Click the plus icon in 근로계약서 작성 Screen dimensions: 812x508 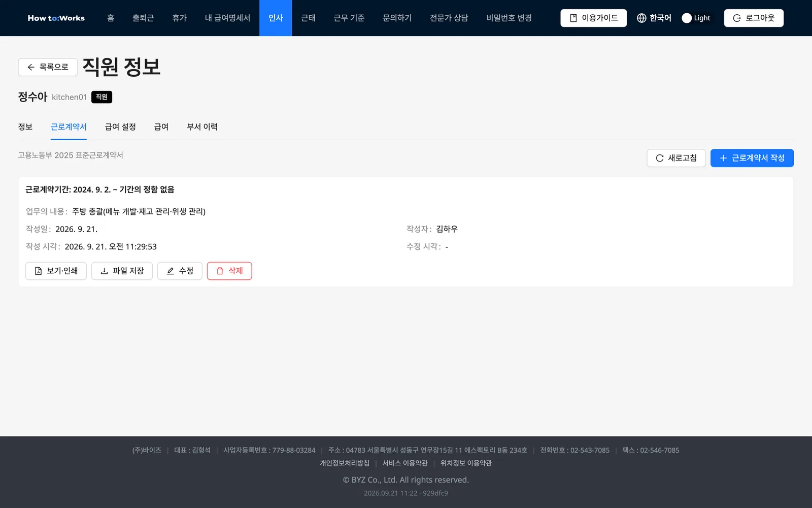(724, 158)
